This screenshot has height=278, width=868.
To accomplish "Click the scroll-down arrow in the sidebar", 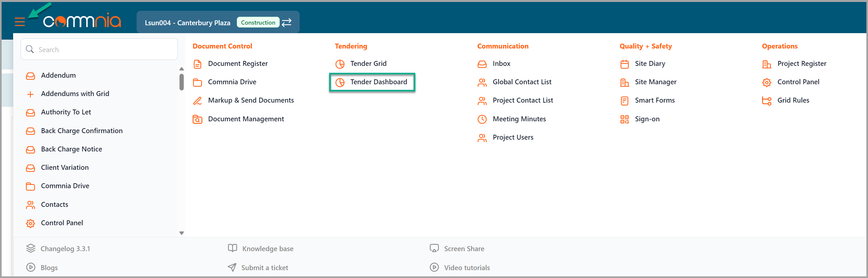I will (x=181, y=233).
